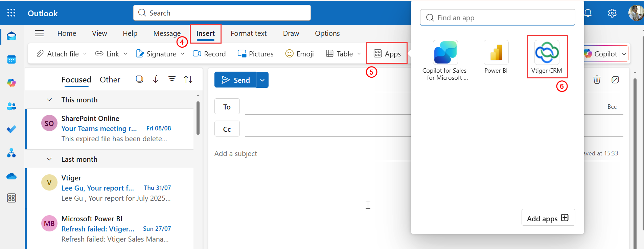Expand Attach file dropdown arrow

point(85,54)
